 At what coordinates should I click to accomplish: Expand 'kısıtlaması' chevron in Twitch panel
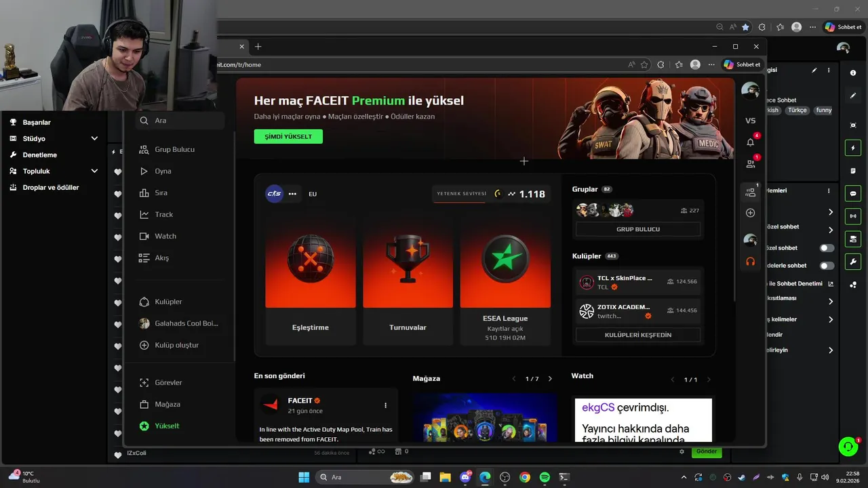click(831, 301)
